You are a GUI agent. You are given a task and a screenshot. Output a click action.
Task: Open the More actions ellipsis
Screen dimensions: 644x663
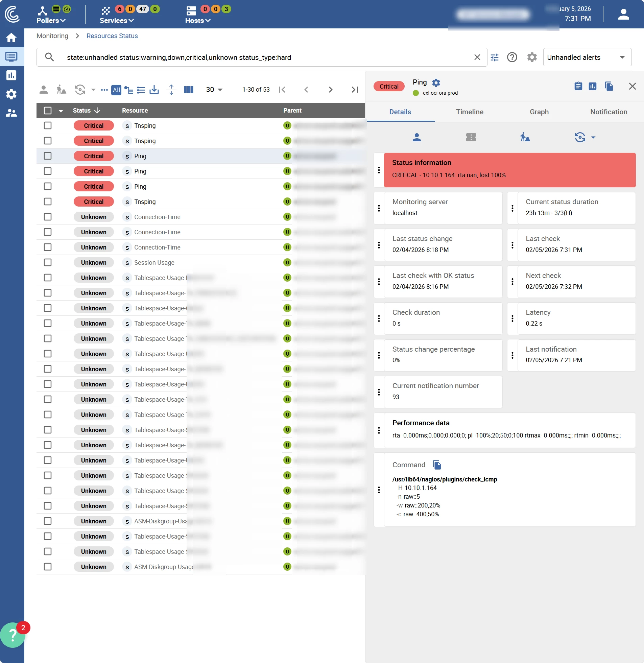[104, 90]
